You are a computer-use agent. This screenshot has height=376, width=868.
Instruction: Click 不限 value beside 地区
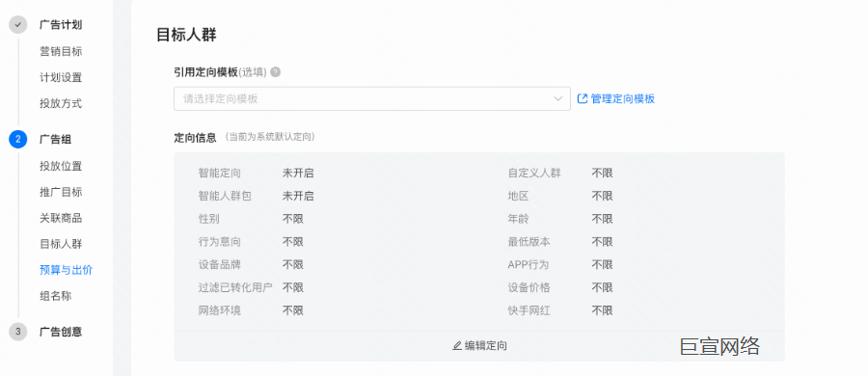(602, 196)
